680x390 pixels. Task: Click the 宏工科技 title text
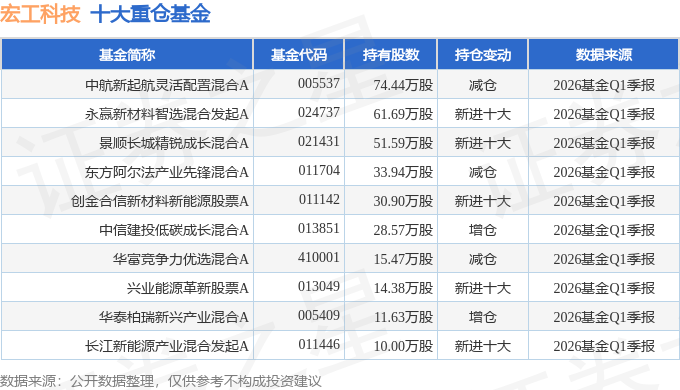(40, 13)
